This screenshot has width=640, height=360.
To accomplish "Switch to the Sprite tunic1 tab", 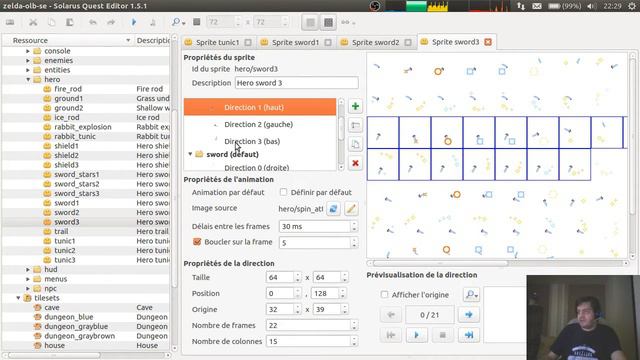I will pyautogui.click(x=218, y=42).
